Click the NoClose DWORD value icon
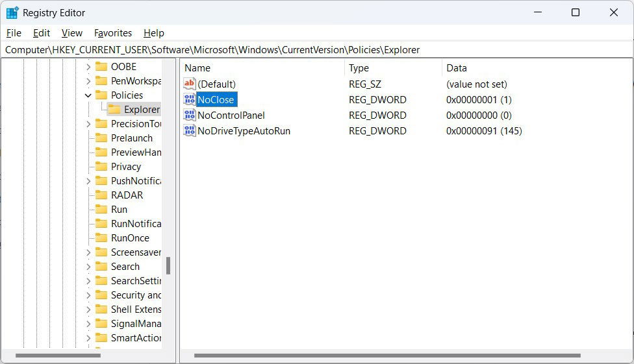The width and height of the screenshot is (634, 364). (x=189, y=99)
